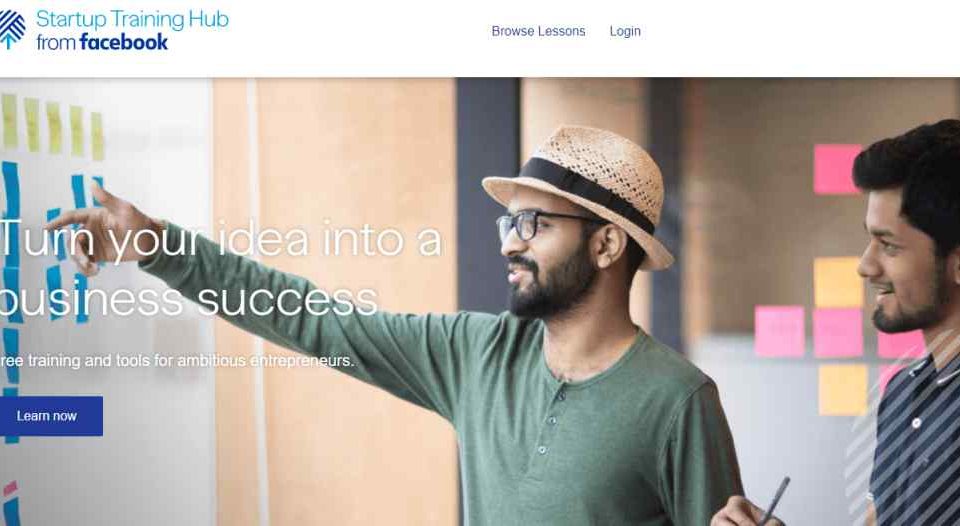Select the free training and tools subtitle
Viewport: 960px width, 526px height.
coord(177,361)
